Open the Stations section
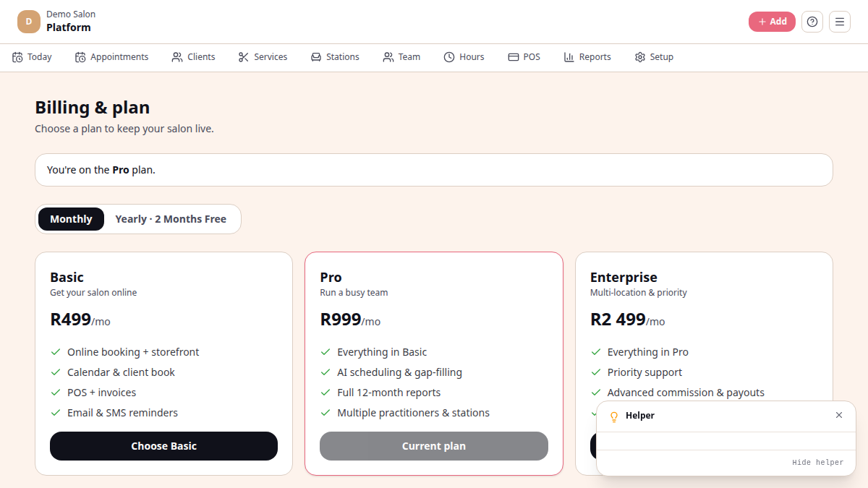Screen dimensions: 868x488 (335, 57)
